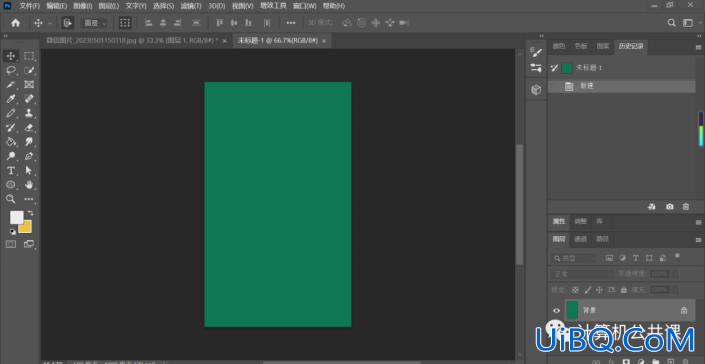Select the Quick Selection brush tool
705x364 pixels.
point(29,71)
